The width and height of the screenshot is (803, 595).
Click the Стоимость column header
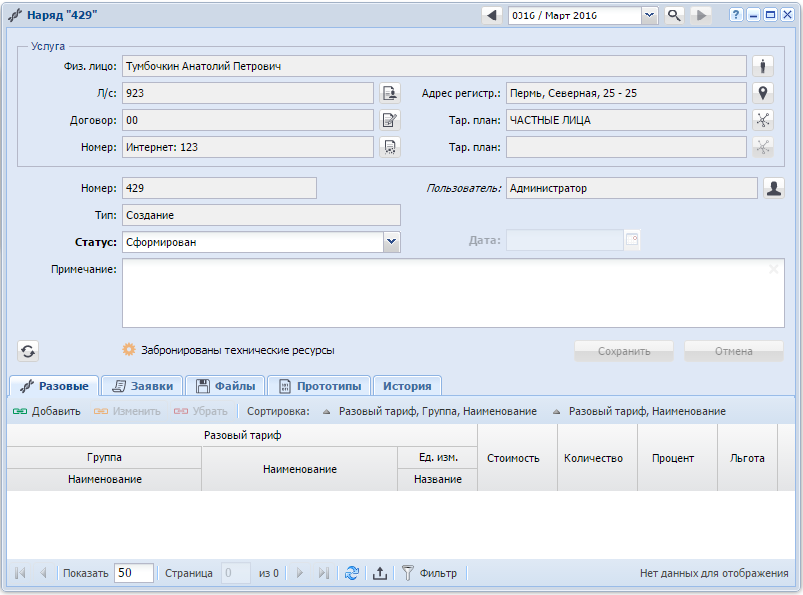coord(517,458)
